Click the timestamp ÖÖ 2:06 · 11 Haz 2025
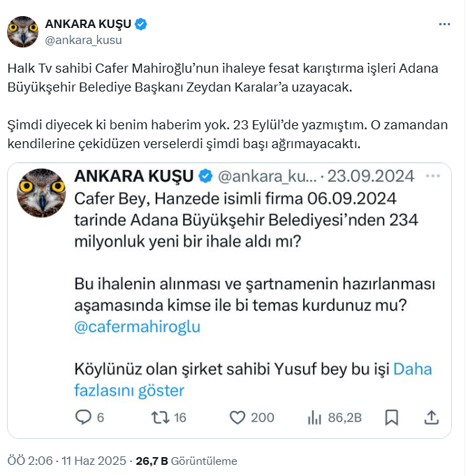 point(67,461)
